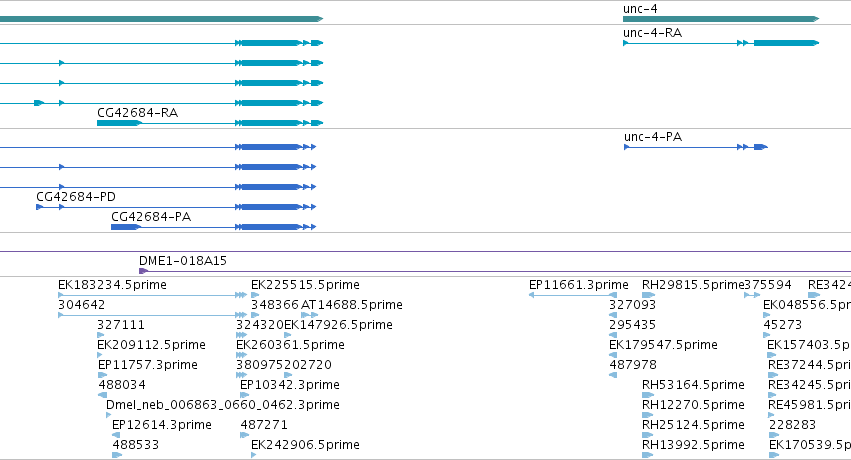
Task: Click the 324320 feature label
Action: point(260,325)
